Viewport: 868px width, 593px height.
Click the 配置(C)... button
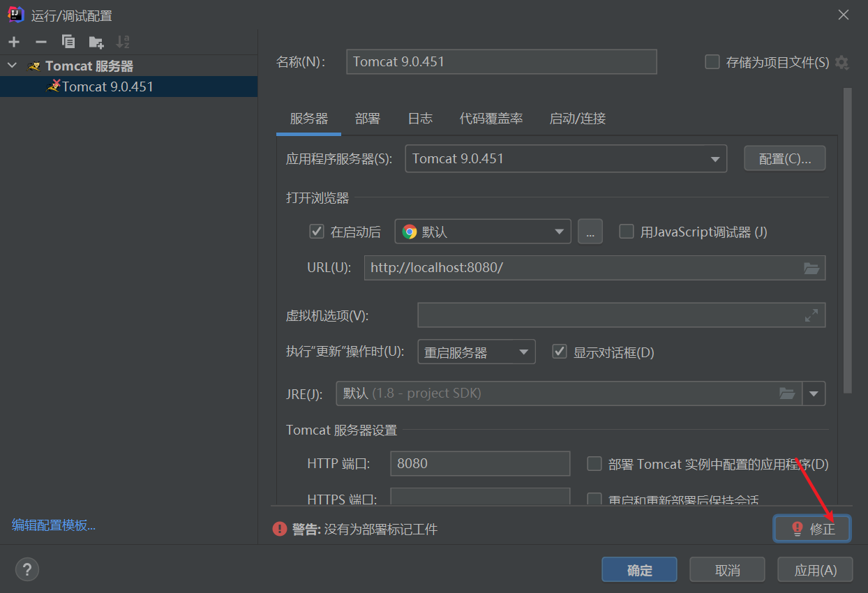click(785, 158)
